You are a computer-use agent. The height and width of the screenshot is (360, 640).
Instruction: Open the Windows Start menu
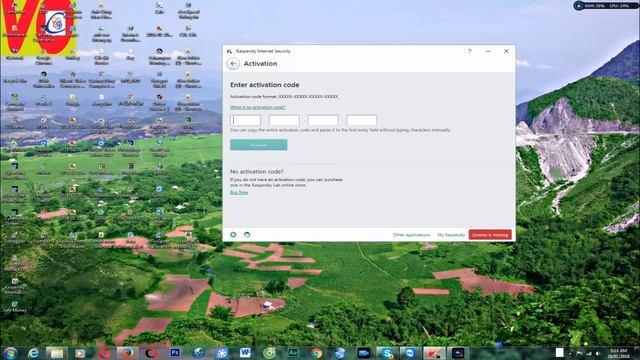[x=10, y=353]
